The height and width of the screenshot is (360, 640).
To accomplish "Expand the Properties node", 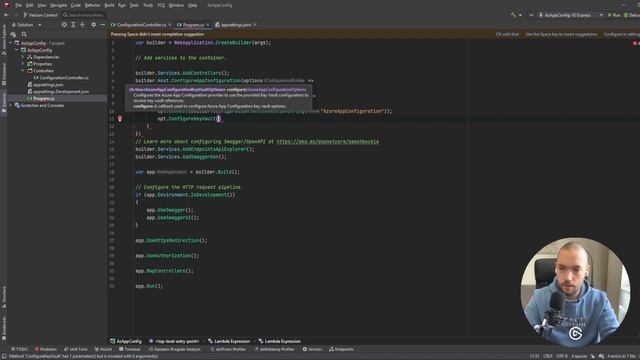I will 23,64.
